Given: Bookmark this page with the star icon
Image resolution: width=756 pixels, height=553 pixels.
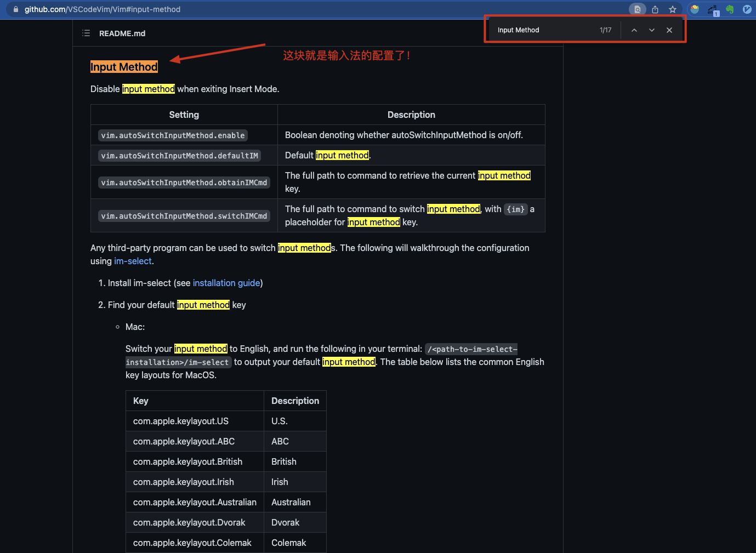Looking at the screenshot, I should [x=673, y=9].
